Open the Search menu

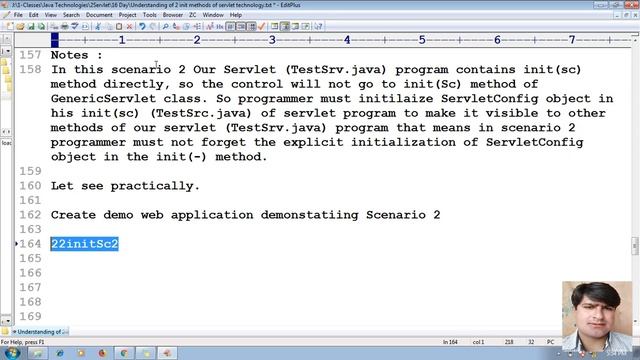pos(71,15)
